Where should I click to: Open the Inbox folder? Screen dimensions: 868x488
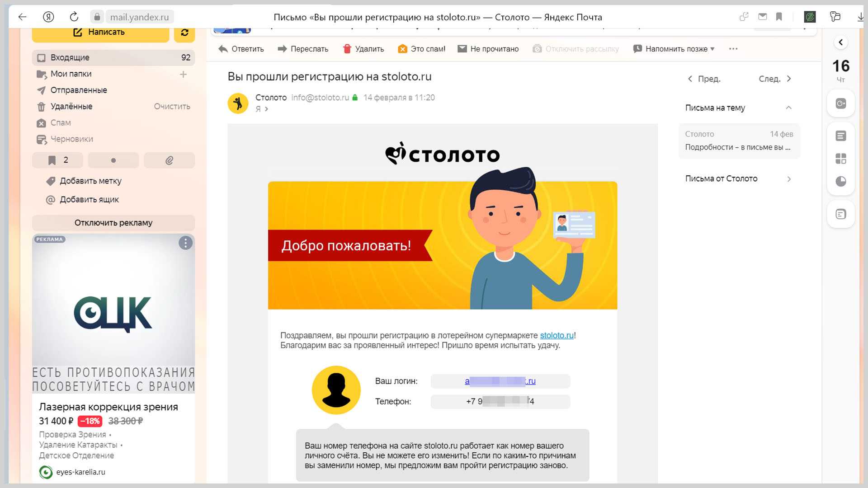point(70,57)
